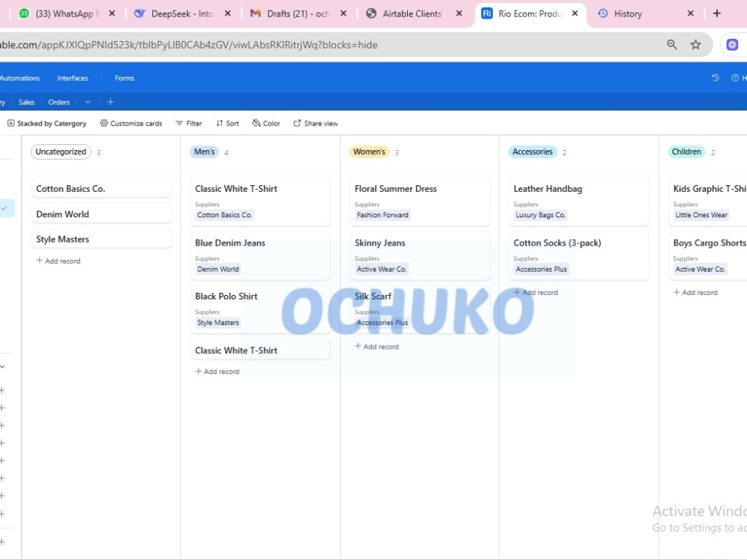The width and height of the screenshot is (747, 560).
Task: Add record in Uncategorized stack
Action: coord(58,261)
